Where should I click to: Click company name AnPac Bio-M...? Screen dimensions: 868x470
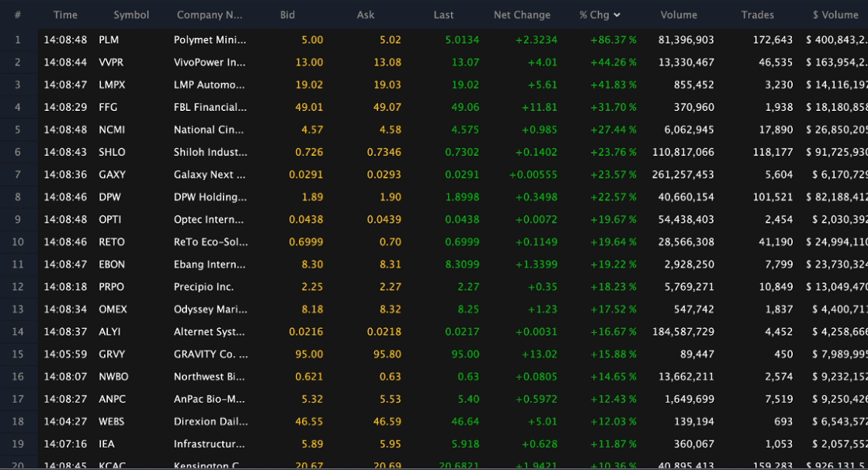(x=209, y=399)
